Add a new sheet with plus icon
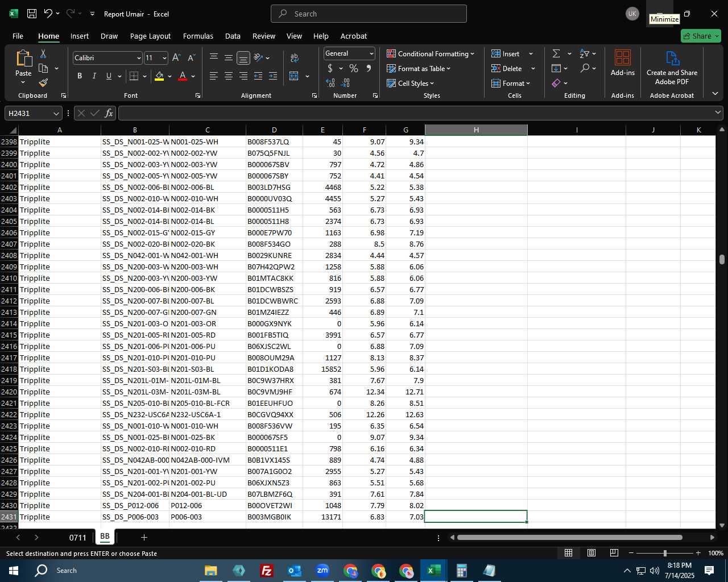Viewport: 728px width, 582px height. point(144,537)
